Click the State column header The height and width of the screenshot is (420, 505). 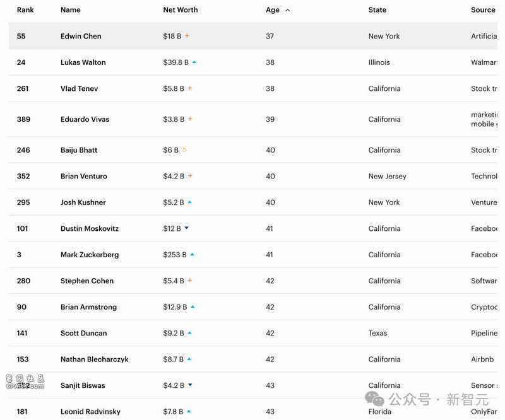377,10
